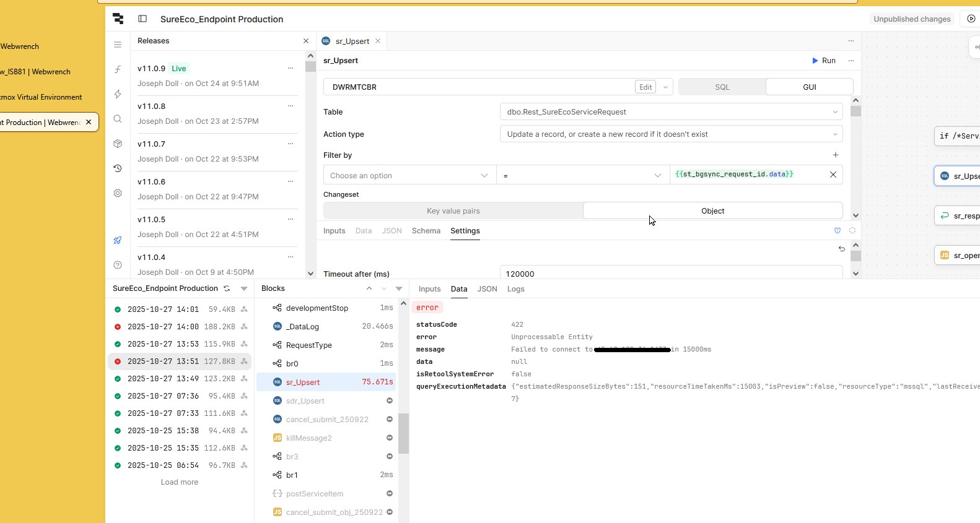Click the rocket deploy icon in sidebar
980x523 pixels.
[118, 240]
